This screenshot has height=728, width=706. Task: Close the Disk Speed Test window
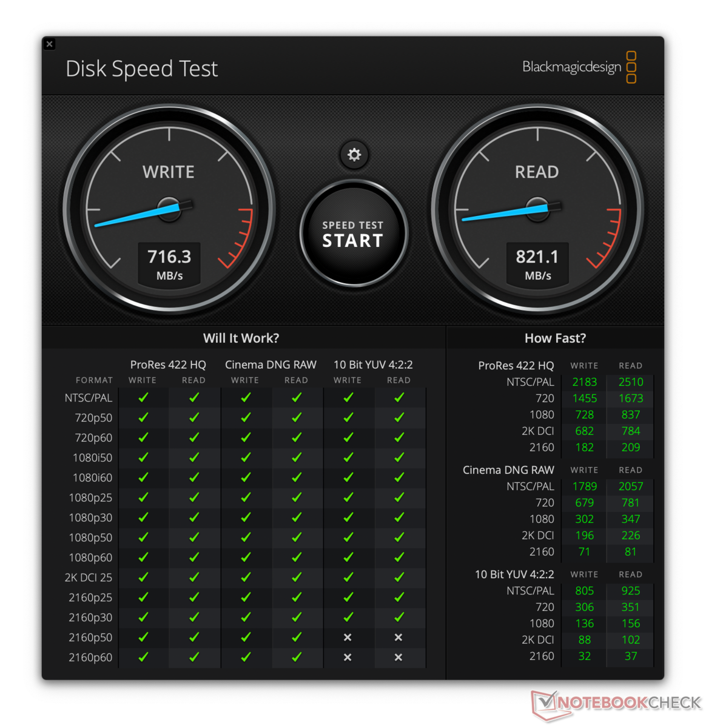pos(50,44)
